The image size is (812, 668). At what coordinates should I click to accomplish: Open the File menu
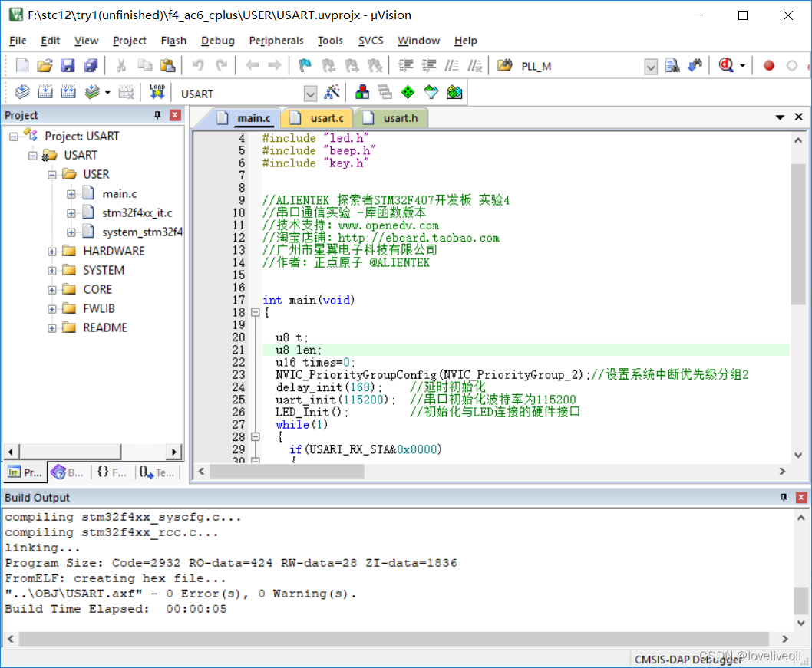(18, 41)
